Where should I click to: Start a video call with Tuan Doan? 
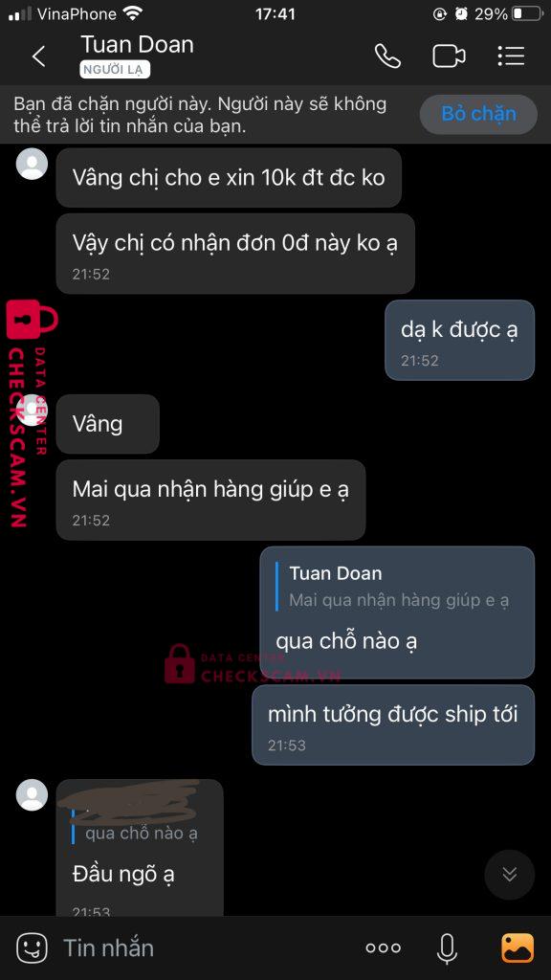[x=449, y=56]
